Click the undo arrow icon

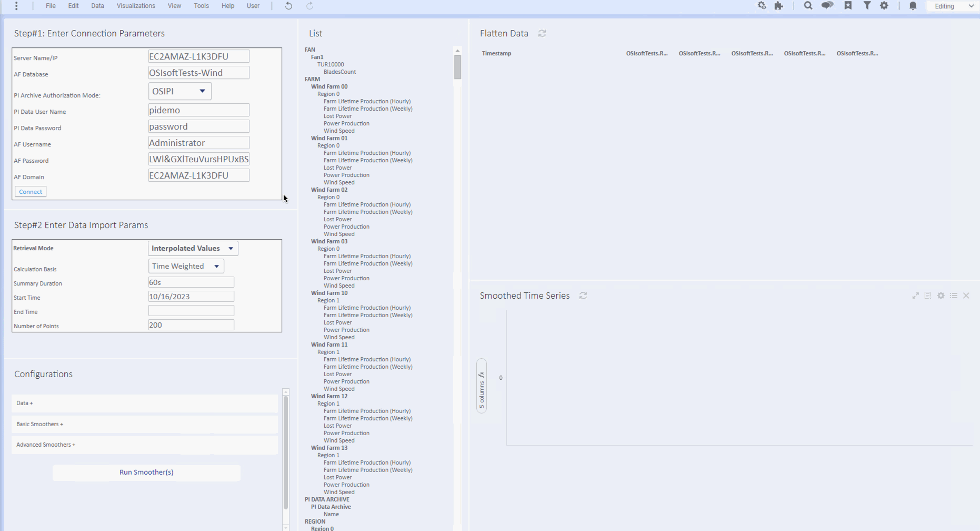[288, 6]
